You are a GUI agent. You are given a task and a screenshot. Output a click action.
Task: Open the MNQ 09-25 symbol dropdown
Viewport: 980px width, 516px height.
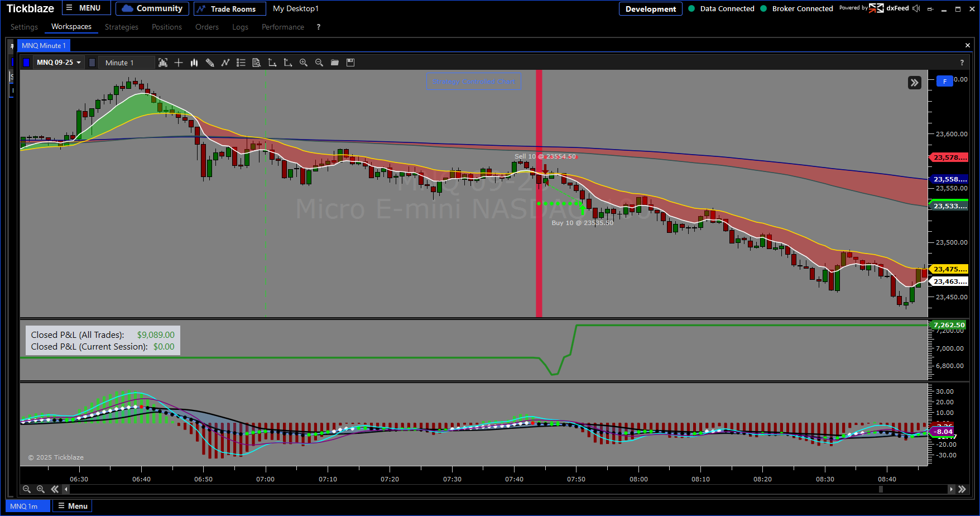59,63
